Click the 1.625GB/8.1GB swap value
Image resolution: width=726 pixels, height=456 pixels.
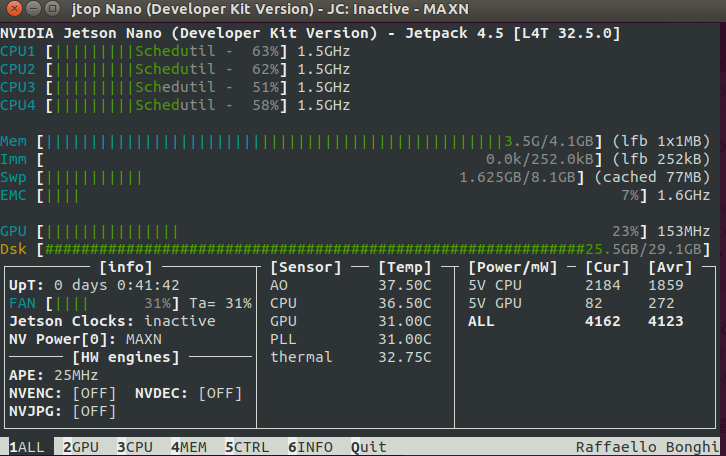[517, 177]
